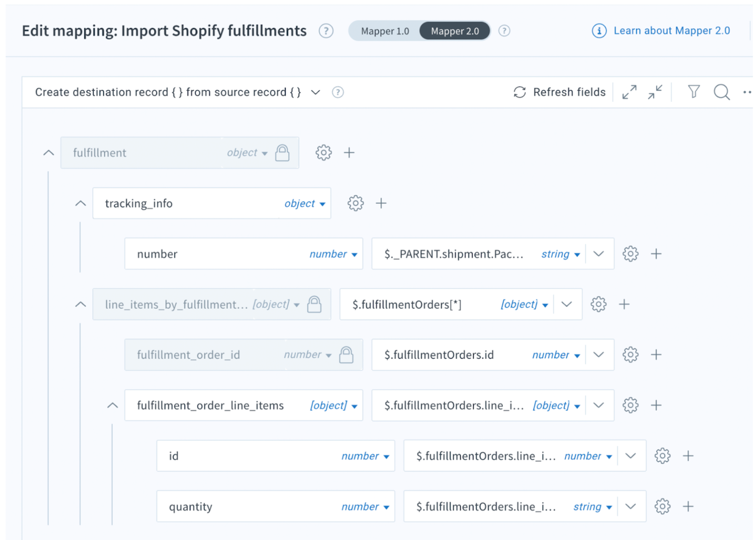
Task: Collapse line_items_by_fulfillment row
Action: click(81, 305)
